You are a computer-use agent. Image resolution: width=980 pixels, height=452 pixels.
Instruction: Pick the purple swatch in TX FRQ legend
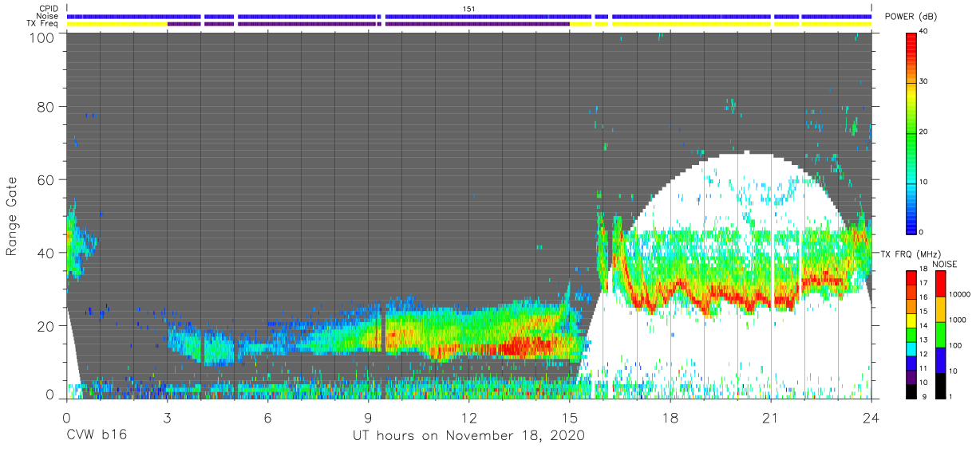coord(911,376)
